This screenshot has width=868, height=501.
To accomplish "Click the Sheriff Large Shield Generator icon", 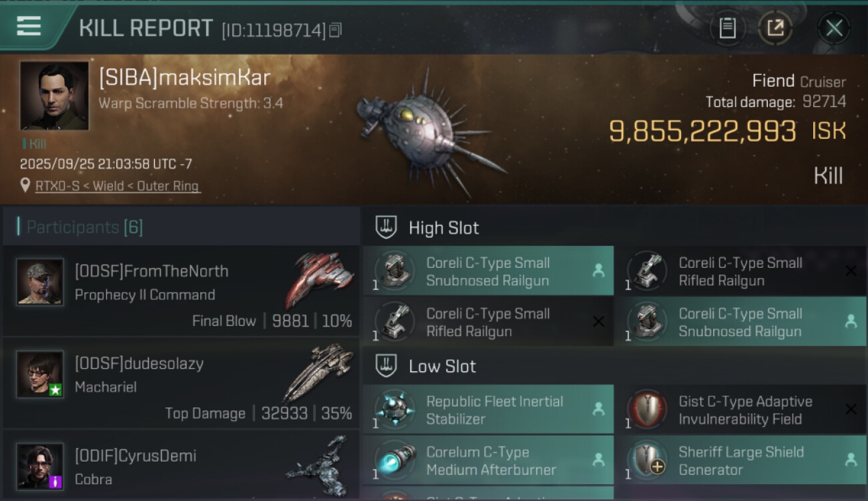I will pyautogui.click(x=647, y=460).
